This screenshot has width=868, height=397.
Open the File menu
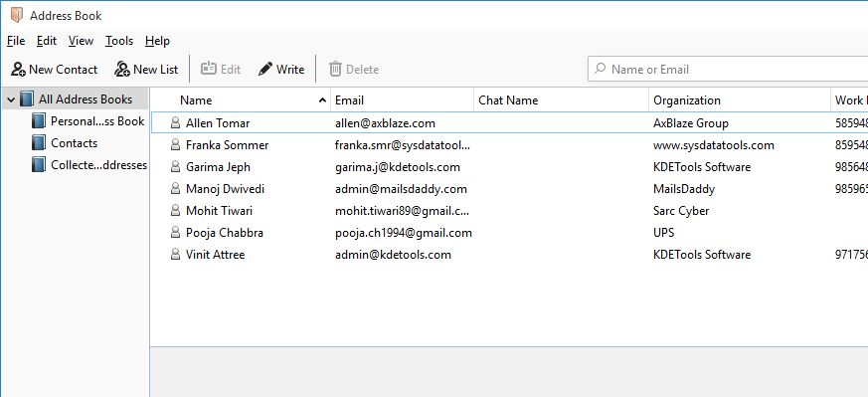(16, 41)
